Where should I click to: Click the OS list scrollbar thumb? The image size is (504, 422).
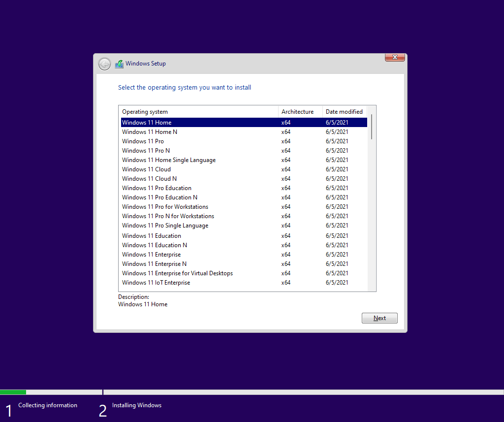tap(372, 127)
